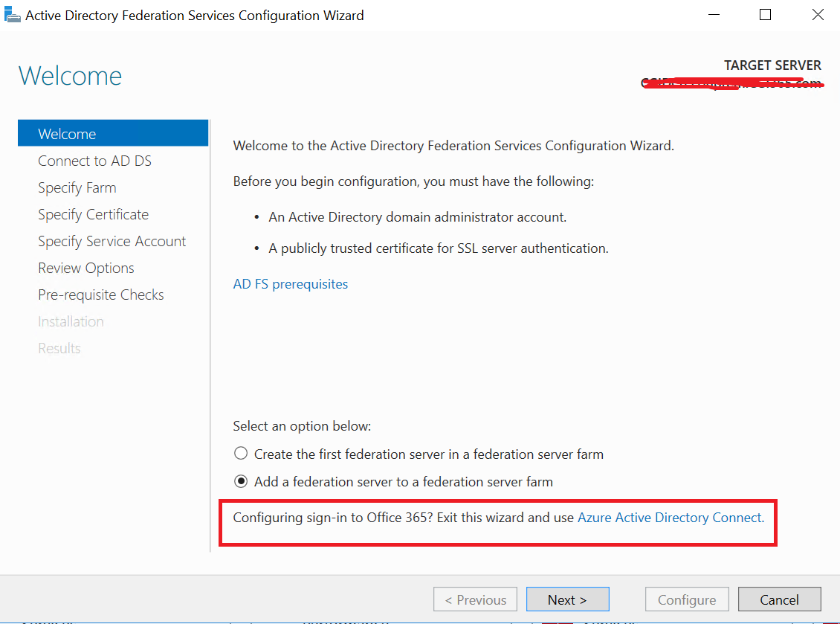Open the Welcome step in sidebar
This screenshot has height=624, width=840.
tap(67, 134)
